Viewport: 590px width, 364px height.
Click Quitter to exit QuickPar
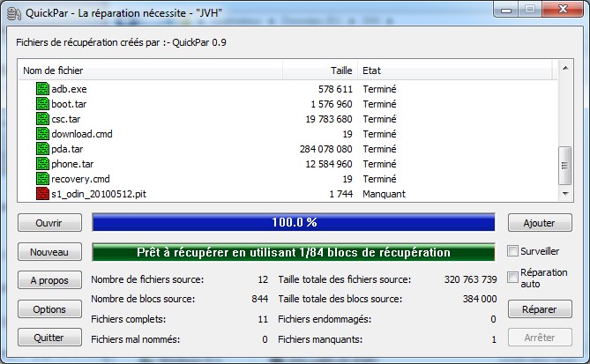click(x=49, y=338)
